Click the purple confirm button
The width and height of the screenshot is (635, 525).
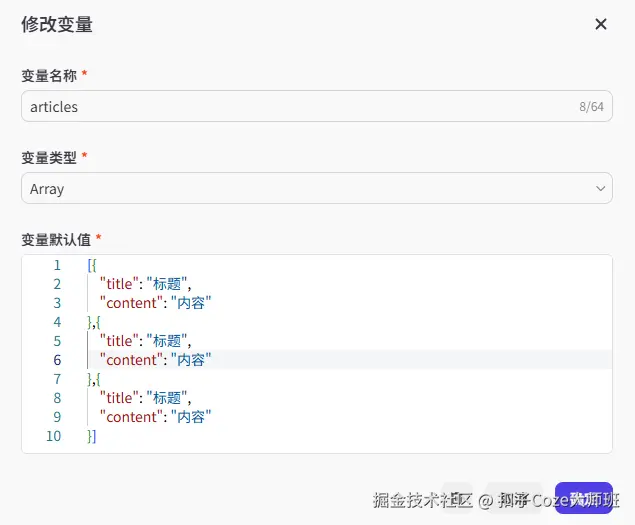(583, 498)
